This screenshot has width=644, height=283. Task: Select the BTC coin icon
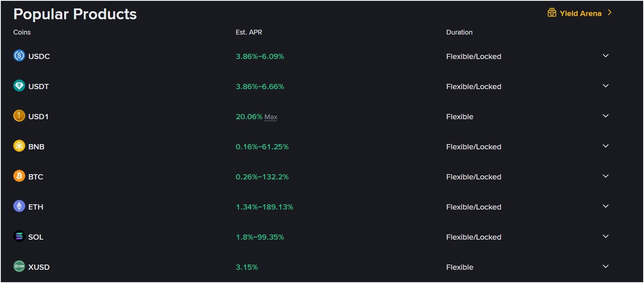point(18,176)
